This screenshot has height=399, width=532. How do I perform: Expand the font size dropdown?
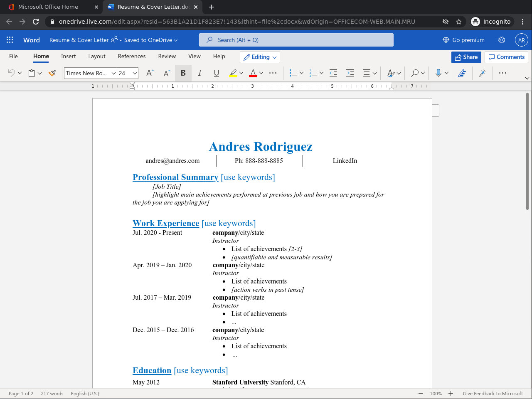pyautogui.click(x=135, y=73)
